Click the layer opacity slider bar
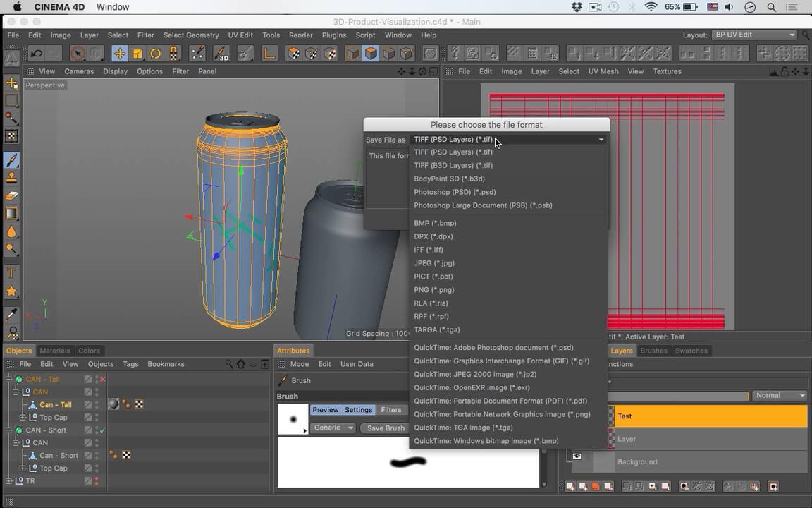Image resolution: width=812 pixels, height=508 pixels. click(677, 397)
